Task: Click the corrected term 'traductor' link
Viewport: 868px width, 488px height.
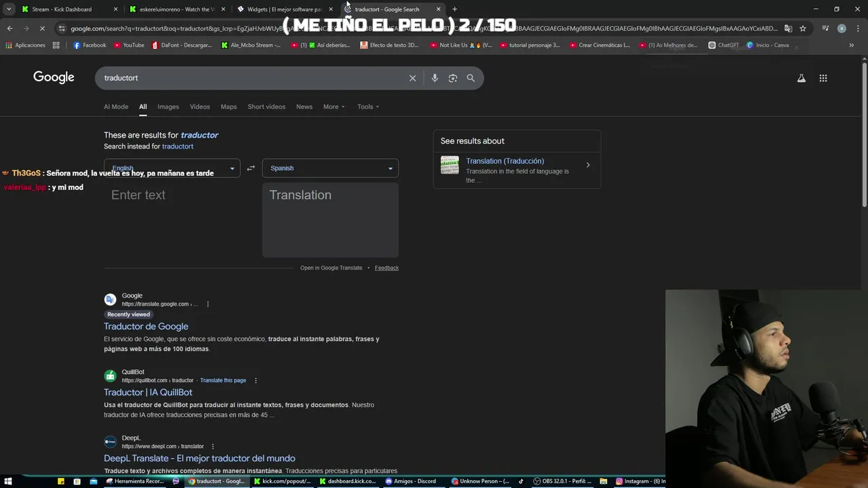Action: tap(199, 135)
